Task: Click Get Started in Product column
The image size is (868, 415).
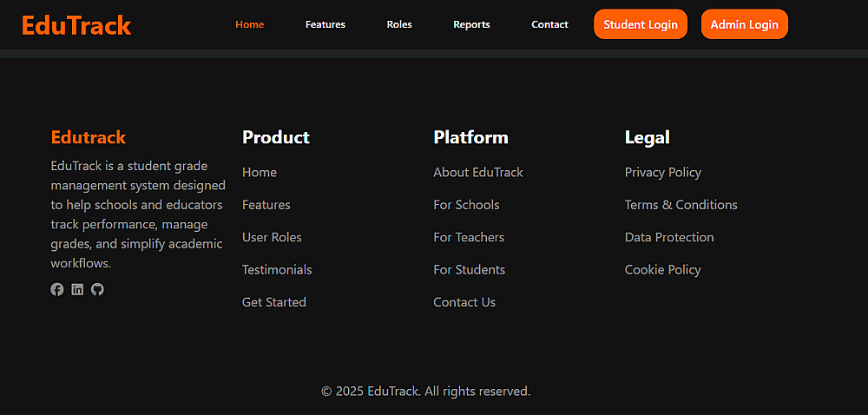Action: 274,302
